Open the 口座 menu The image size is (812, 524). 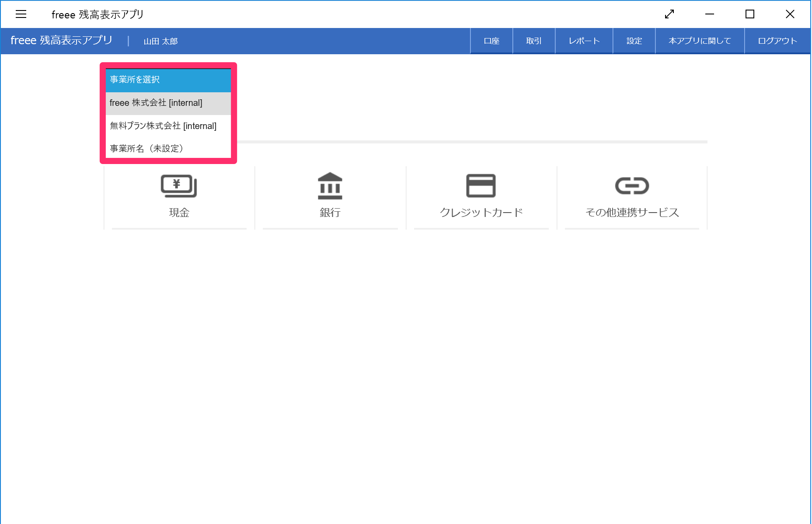(491, 41)
